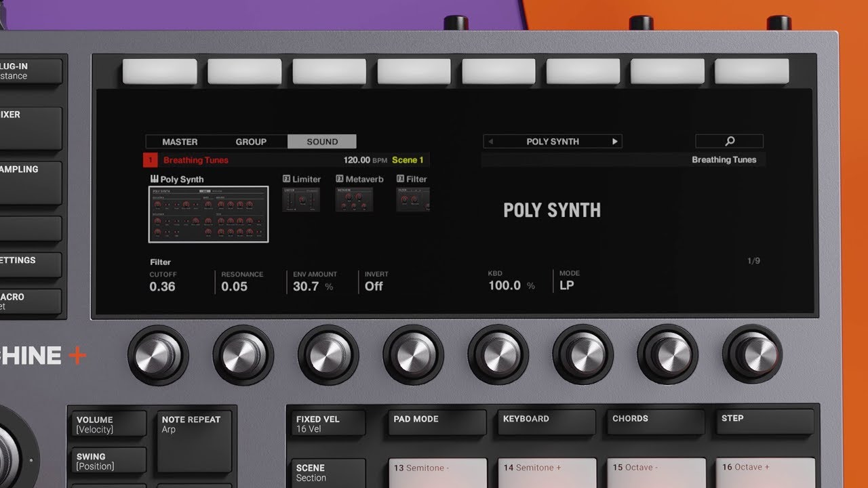Select the MASTER tab on the display
Image resolution: width=868 pixels, height=488 pixels.
point(180,142)
